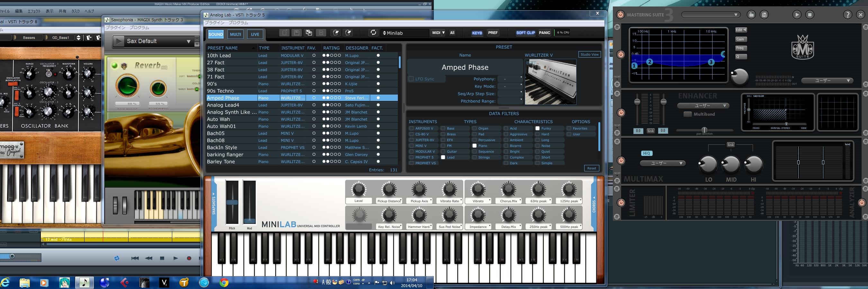868x289 pixels.
Task: Click the Studio View button
Action: [590, 54]
